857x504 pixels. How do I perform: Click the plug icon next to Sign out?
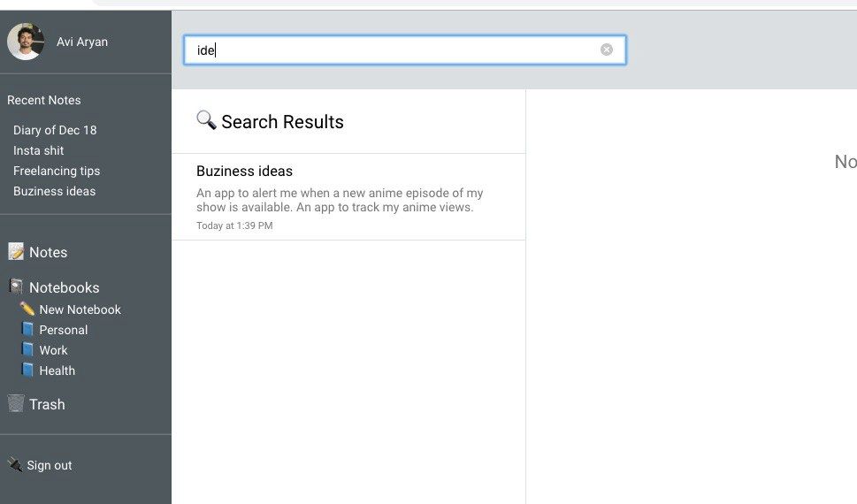click(15, 465)
